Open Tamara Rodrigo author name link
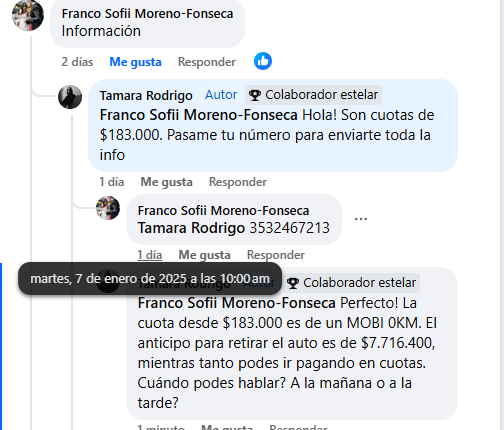 point(146,96)
